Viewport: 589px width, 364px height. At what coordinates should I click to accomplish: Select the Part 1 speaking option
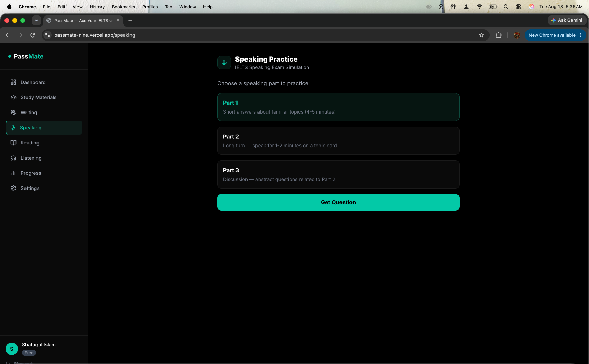[x=338, y=107]
